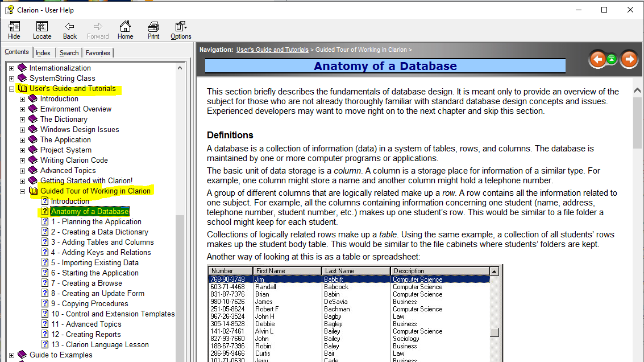Switch to the Index tab

[x=43, y=53]
